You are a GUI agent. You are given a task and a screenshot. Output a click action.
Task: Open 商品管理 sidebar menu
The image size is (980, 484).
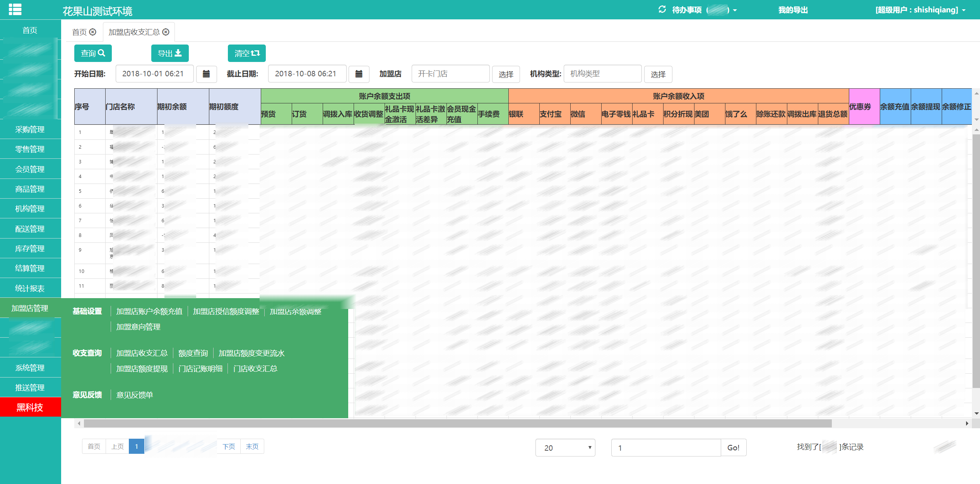tap(30, 189)
